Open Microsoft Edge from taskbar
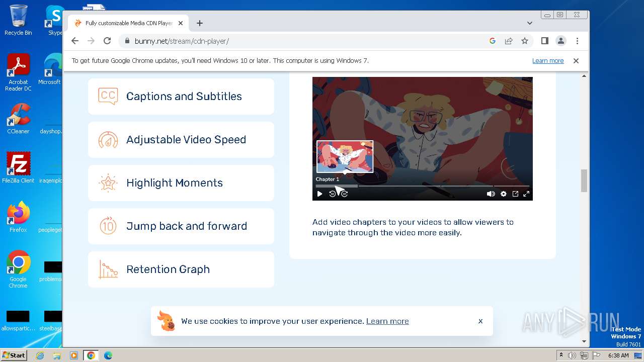 click(108, 355)
